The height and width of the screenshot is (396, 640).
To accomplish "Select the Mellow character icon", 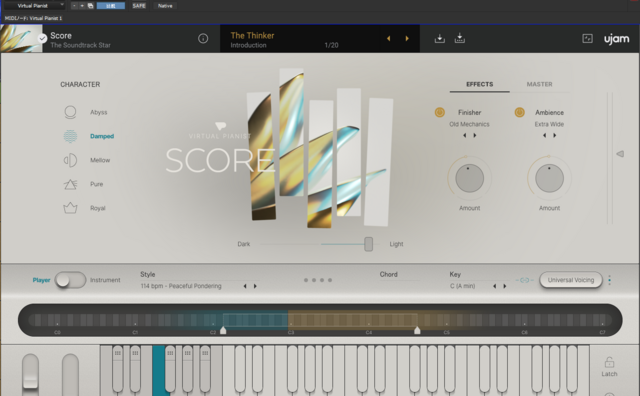I will (70, 160).
